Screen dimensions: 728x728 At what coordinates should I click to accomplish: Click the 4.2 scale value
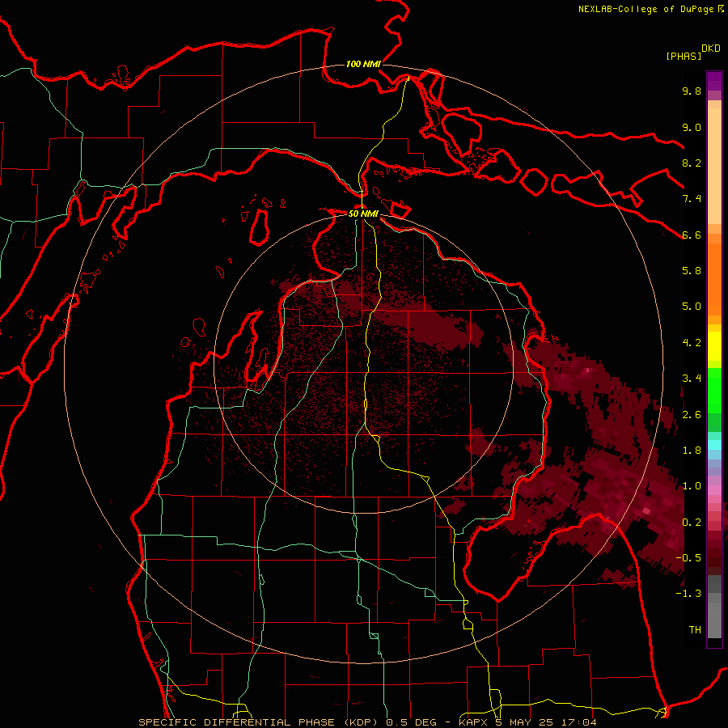coord(692,343)
